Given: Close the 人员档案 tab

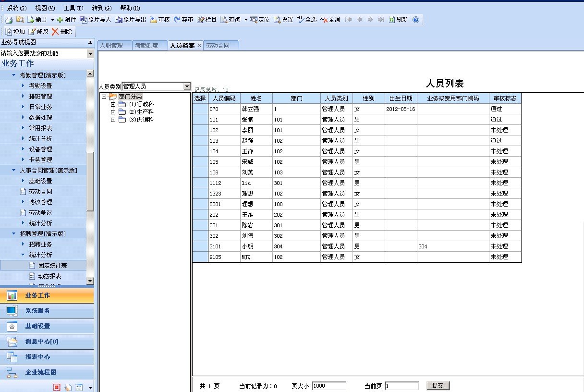Looking at the screenshot, I should pyautogui.click(x=199, y=46).
